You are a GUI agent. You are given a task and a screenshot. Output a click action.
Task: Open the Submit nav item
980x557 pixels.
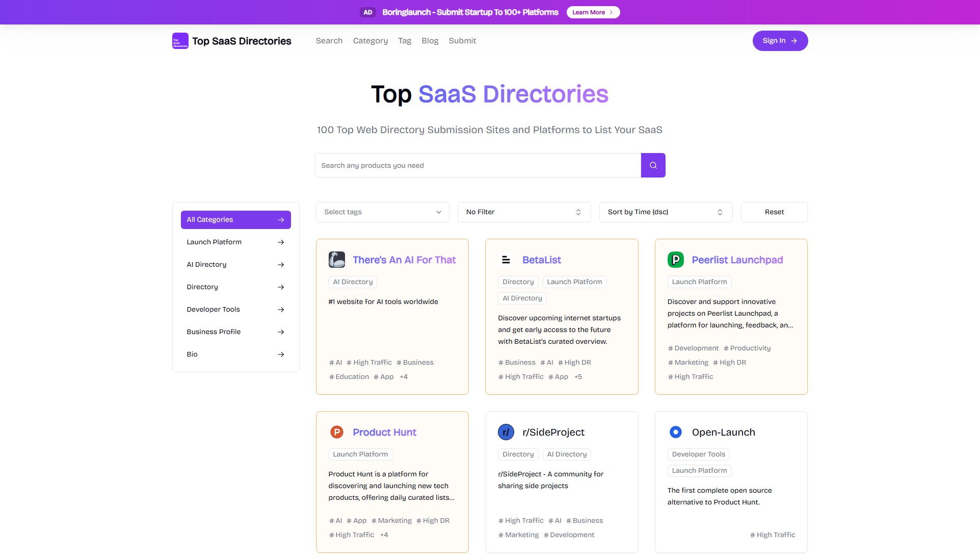[462, 41]
